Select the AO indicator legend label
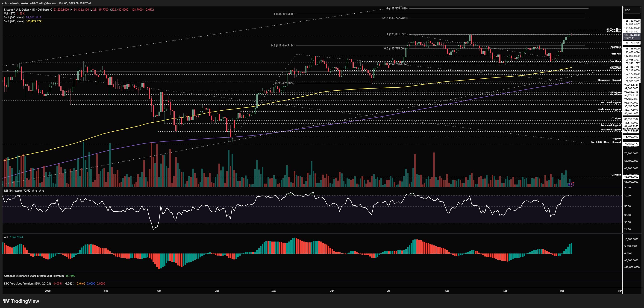Screen dimensions: 644x308 [6, 237]
